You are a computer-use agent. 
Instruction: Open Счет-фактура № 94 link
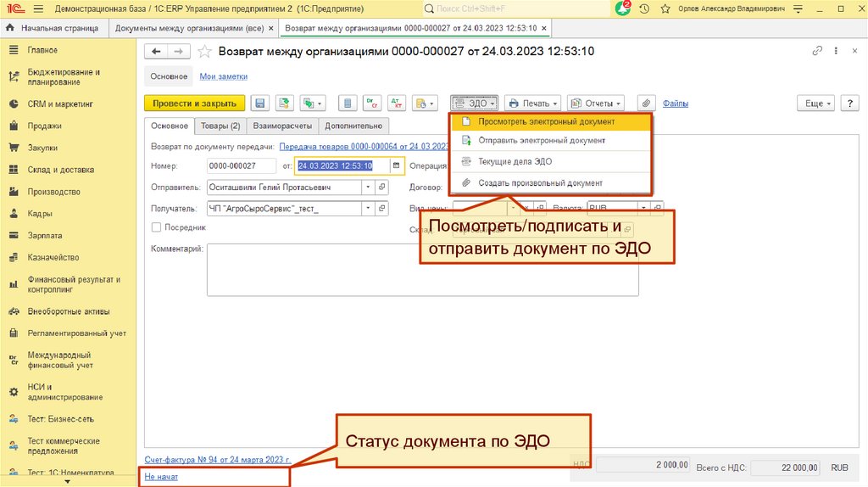click(218, 459)
